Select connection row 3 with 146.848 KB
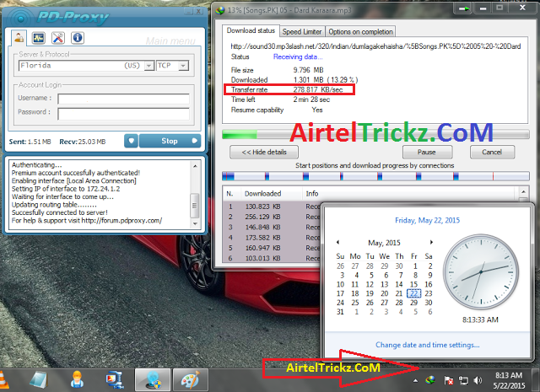This screenshot has width=540, height=392. coord(272,227)
